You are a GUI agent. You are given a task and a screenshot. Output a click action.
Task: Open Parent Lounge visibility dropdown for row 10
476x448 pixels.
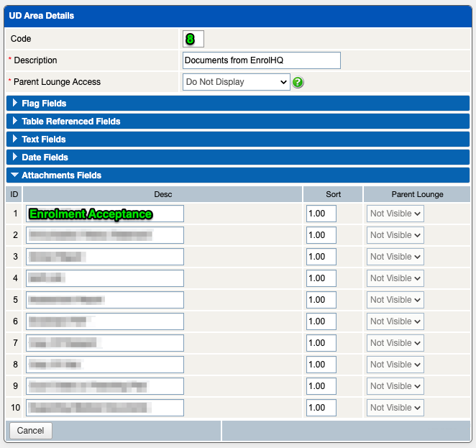pos(395,408)
